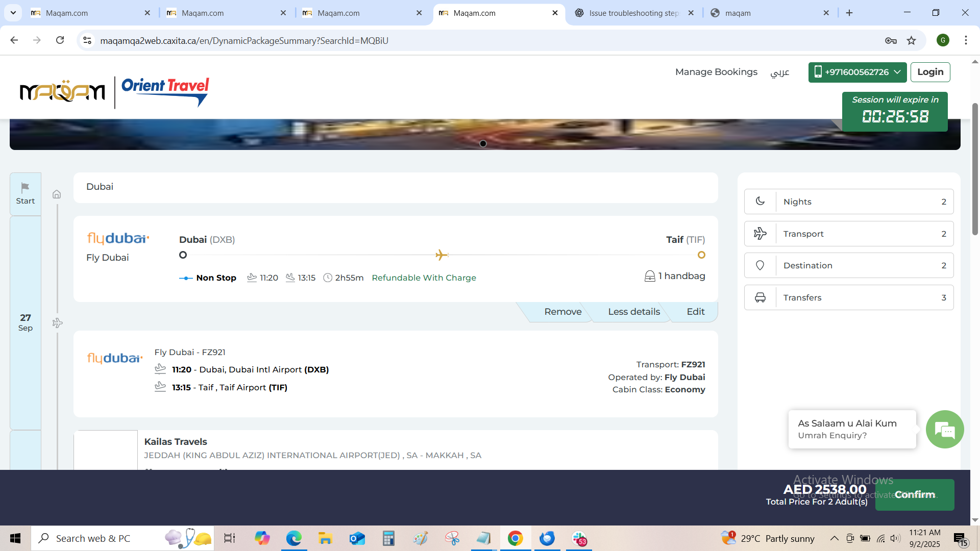Open the Chrome tab search dropdown arrow
The width and height of the screenshot is (980, 551).
13,13
